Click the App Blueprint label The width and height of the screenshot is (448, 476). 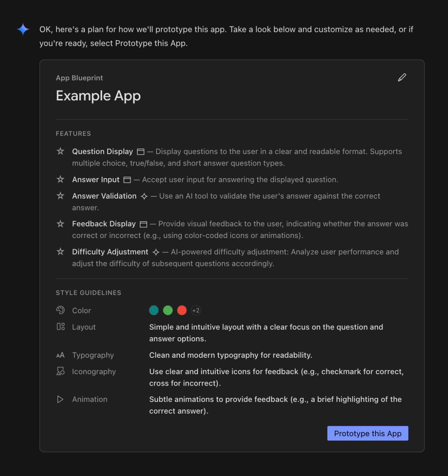79,78
